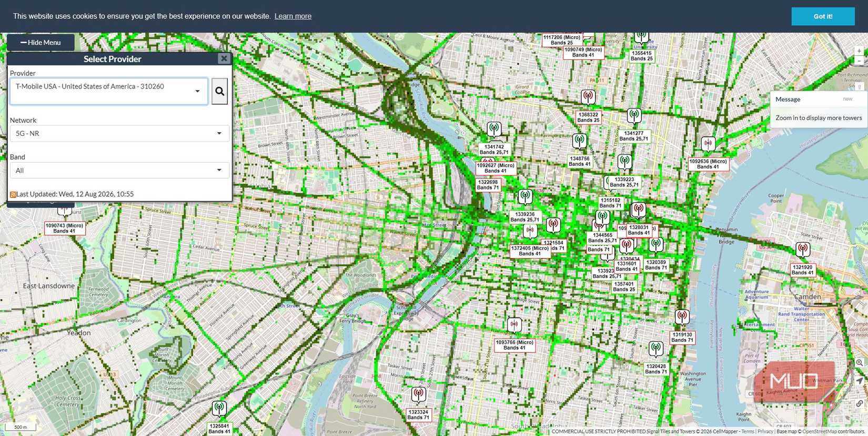Click the provider search magnifier button

point(219,91)
